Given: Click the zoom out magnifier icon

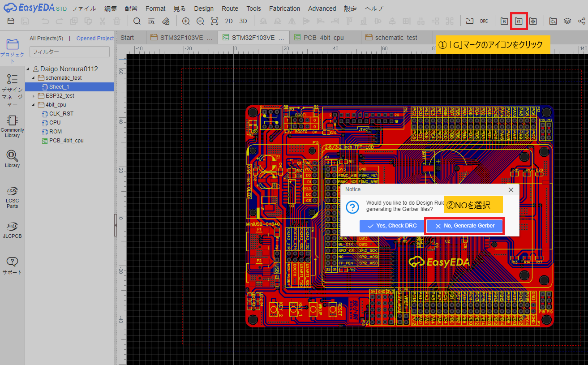Looking at the screenshot, I should pos(200,21).
